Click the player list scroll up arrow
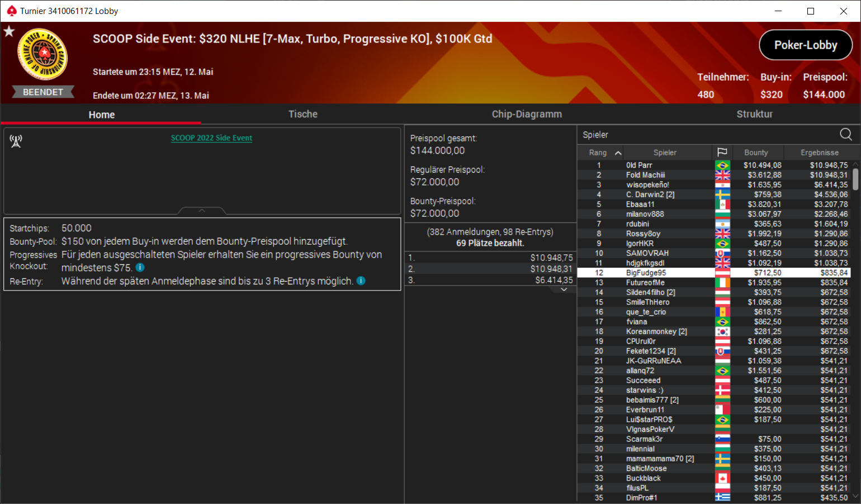 [855, 164]
